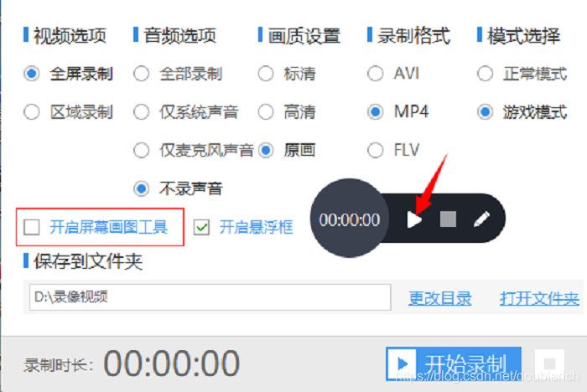This screenshot has height=392, width=587.
Task: Open the 打开文件夹 link
Action: [x=539, y=298]
